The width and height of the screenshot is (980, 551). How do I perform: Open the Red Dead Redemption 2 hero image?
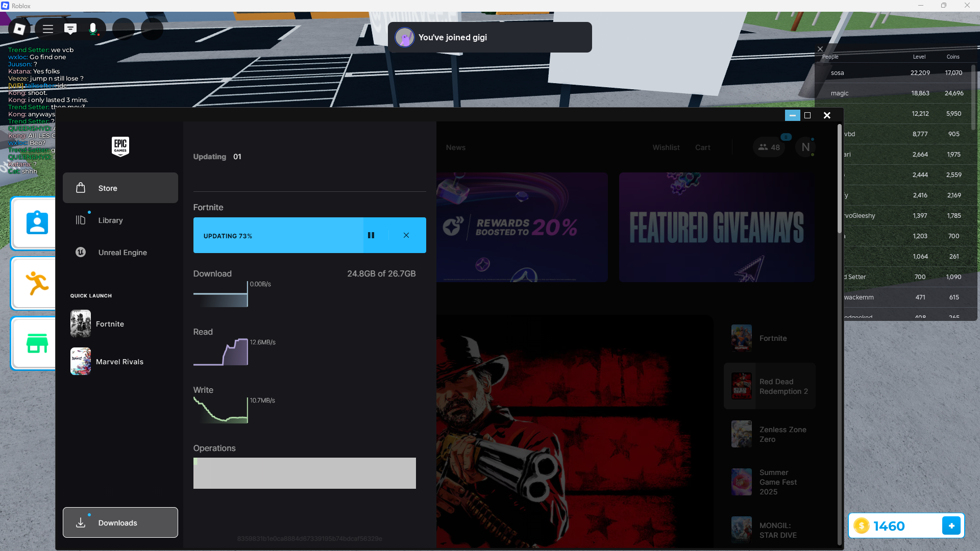tap(574, 431)
